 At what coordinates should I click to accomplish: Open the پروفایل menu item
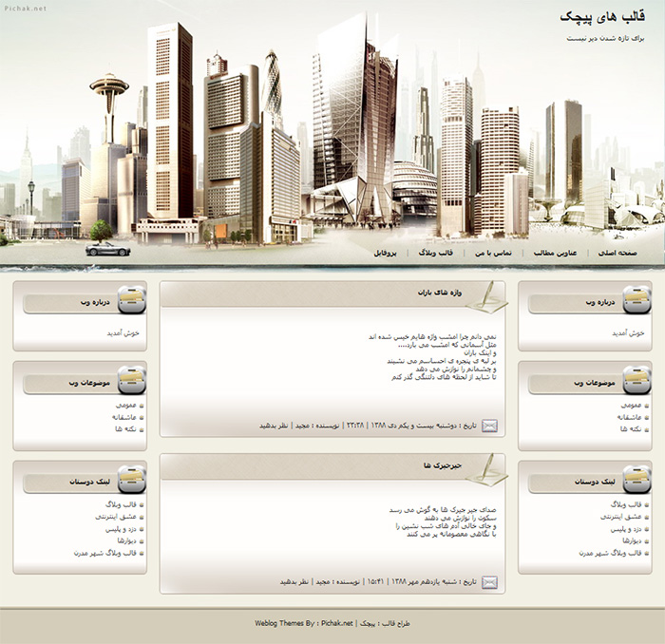tap(385, 253)
